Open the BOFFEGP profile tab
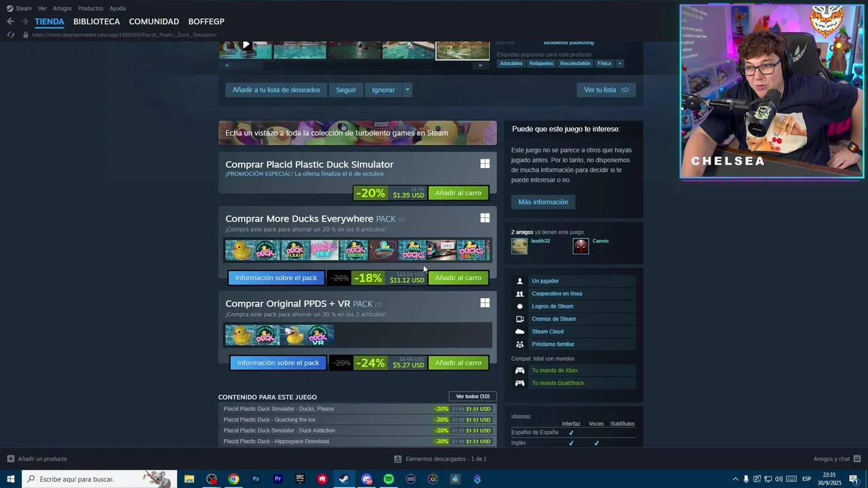 pos(206,22)
